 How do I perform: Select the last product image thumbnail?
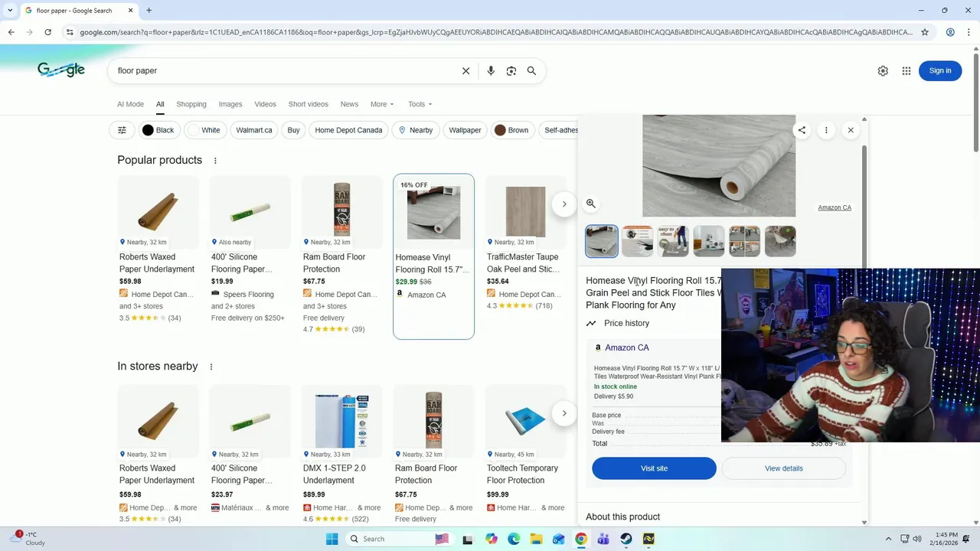pyautogui.click(x=780, y=241)
